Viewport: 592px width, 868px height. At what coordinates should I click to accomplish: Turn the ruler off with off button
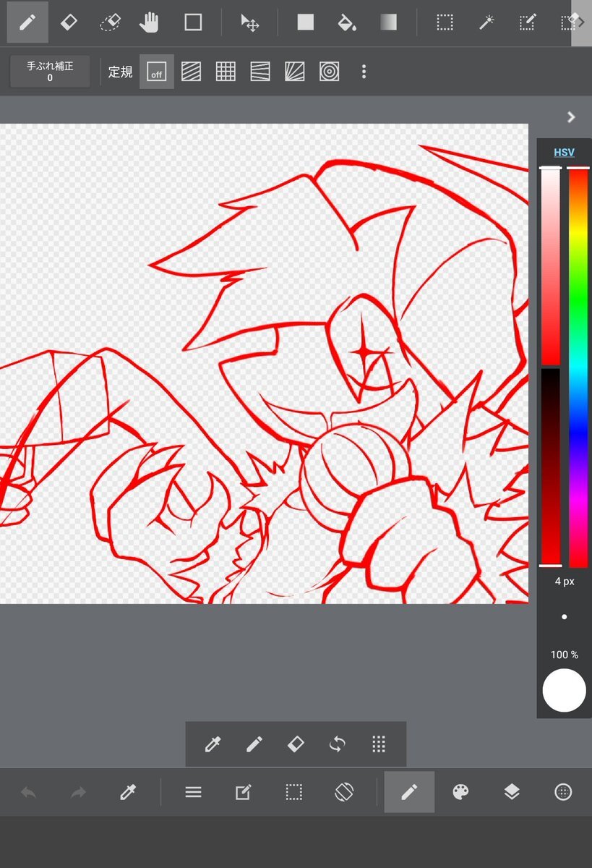click(157, 72)
